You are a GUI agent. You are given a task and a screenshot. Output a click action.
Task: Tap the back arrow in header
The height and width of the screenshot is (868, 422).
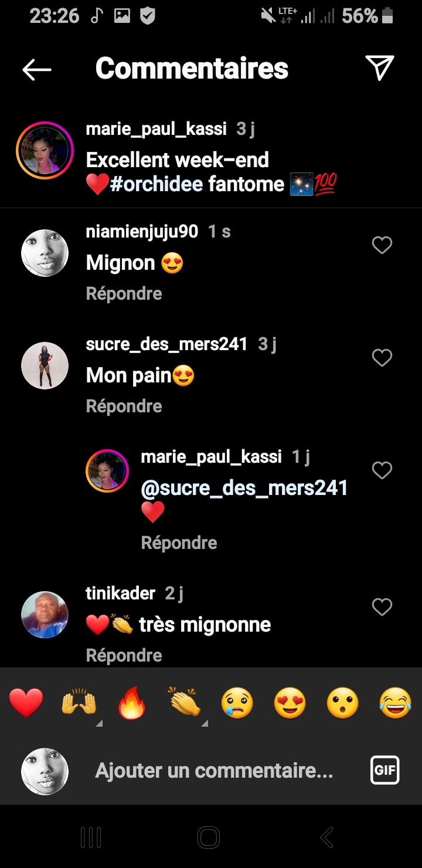tap(37, 69)
